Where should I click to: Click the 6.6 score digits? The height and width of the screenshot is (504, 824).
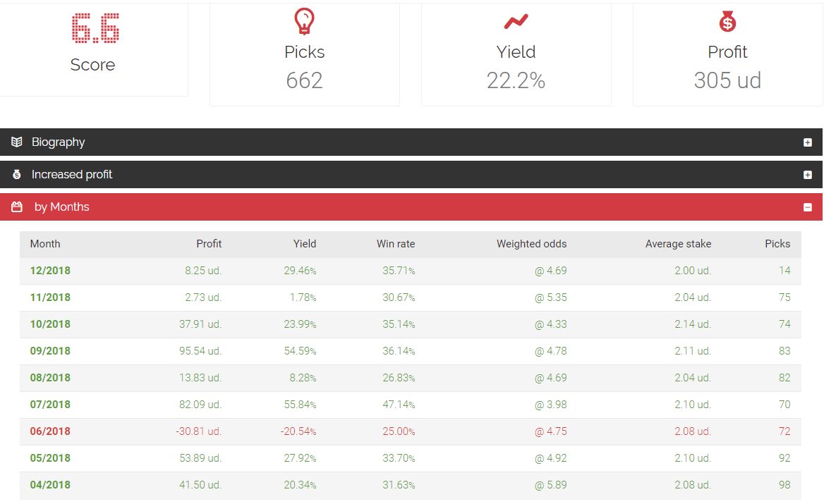[95, 27]
